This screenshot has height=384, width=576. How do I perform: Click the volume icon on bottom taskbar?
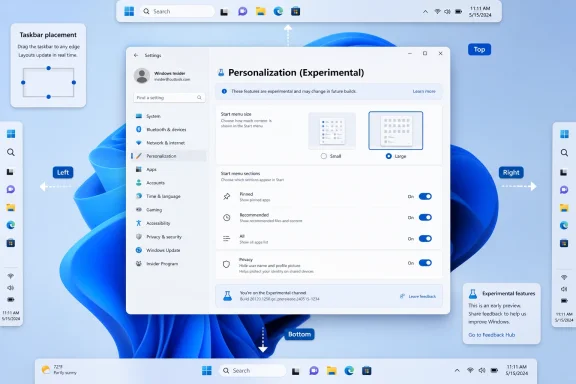(482, 370)
